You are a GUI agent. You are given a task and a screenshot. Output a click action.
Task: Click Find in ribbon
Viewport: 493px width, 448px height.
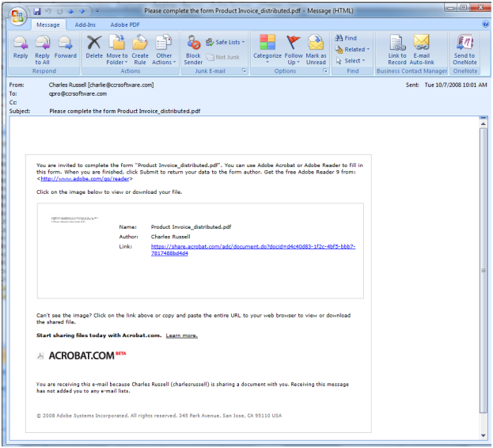tap(346, 38)
